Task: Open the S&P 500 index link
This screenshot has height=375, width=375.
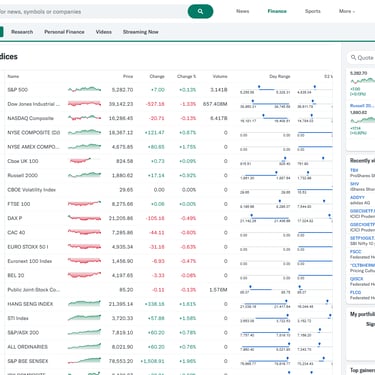Action: coord(18,90)
